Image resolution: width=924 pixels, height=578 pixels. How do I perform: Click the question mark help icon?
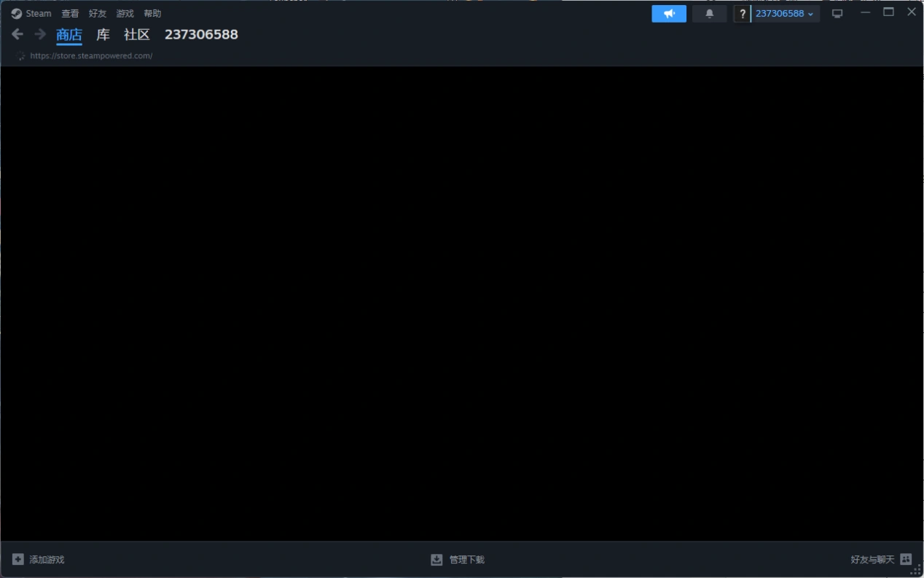pos(742,14)
